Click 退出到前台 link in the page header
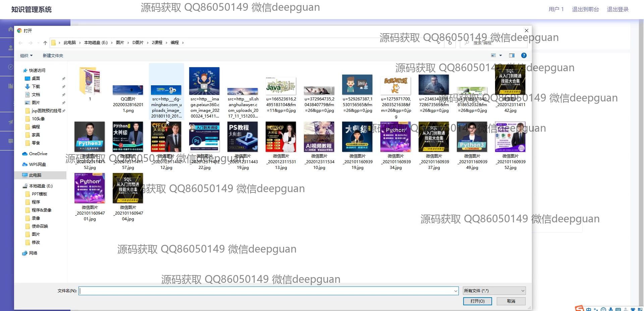Image resolution: width=644 pixels, height=311 pixels. pos(585,9)
